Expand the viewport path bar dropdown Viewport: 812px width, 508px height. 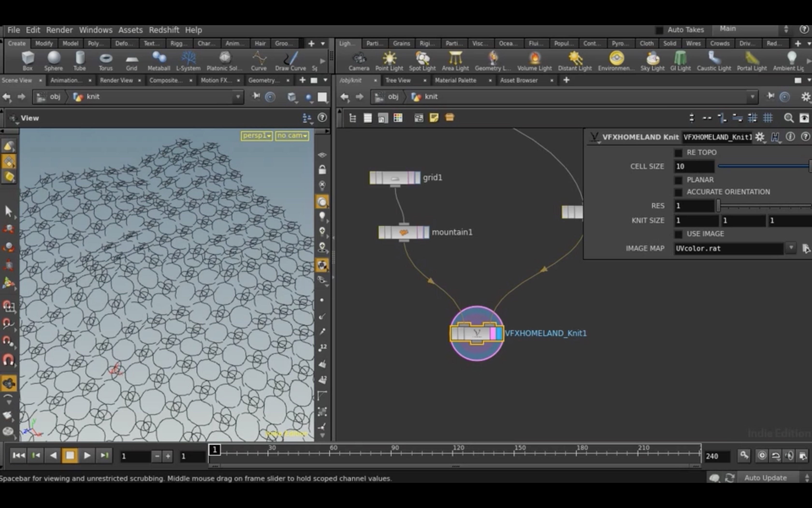tap(238, 97)
